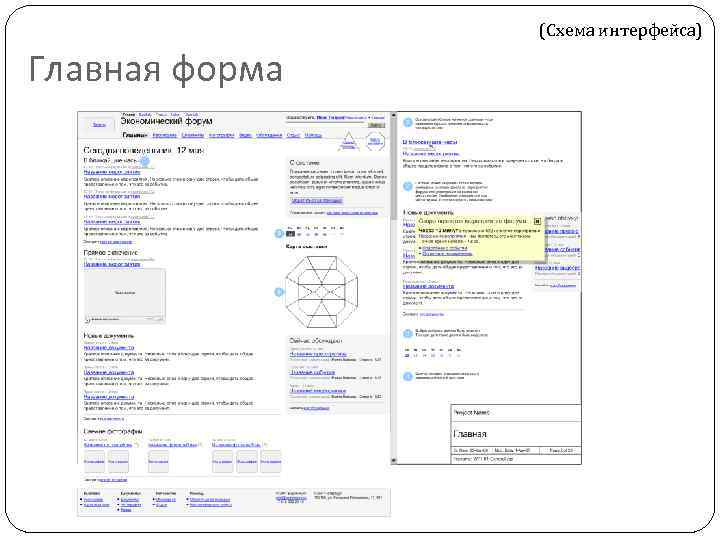Open the octagonal exhibition hall map
The height and width of the screenshot is (540, 720).
(321, 292)
